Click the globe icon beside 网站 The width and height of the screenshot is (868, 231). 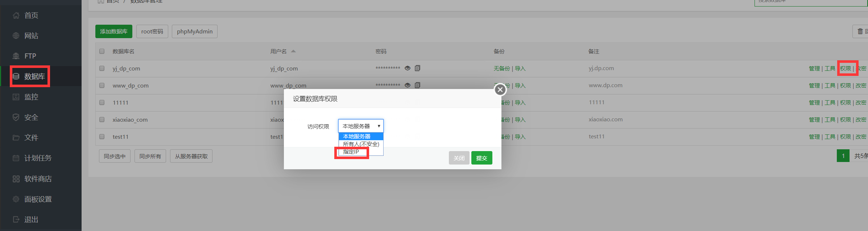16,36
